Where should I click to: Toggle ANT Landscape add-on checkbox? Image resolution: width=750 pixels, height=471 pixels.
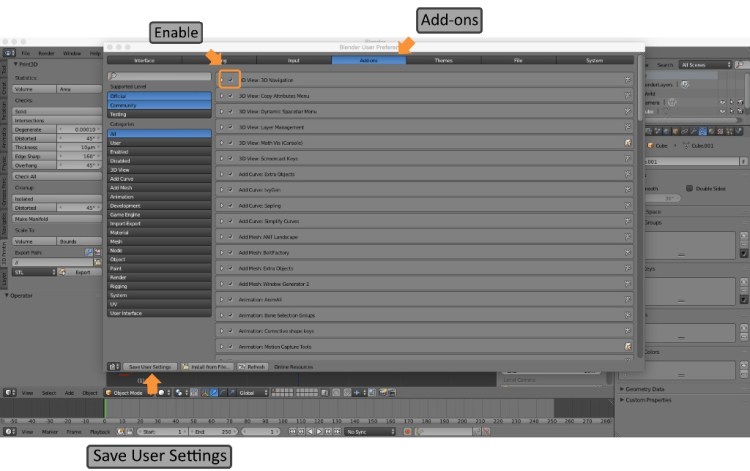(231, 237)
